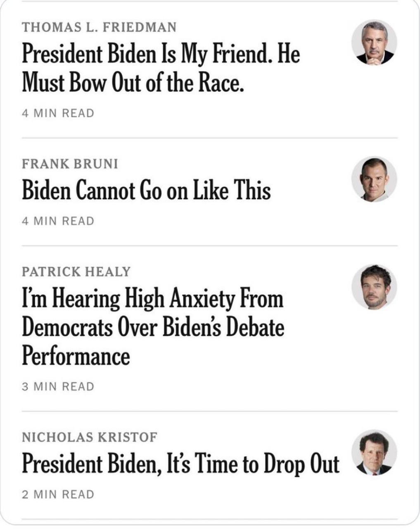
Task: Click the word 'Performance' in Healy's headline
Action: [76, 356]
